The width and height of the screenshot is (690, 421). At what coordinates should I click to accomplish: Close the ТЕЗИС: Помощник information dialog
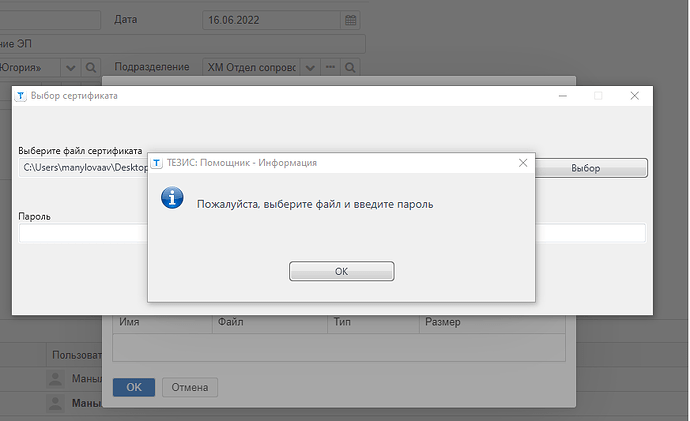coord(522,162)
